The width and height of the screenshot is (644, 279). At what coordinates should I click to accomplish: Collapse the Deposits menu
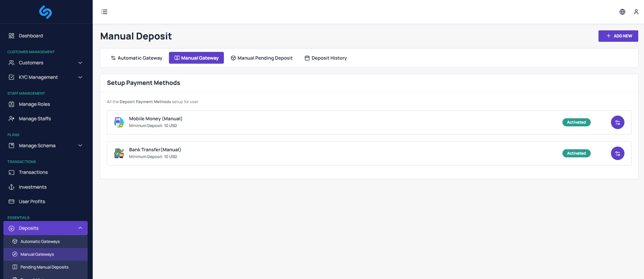click(x=46, y=228)
